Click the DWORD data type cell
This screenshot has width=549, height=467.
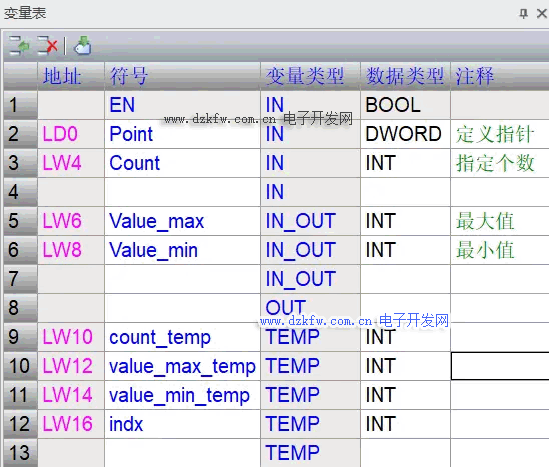(405, 134)
